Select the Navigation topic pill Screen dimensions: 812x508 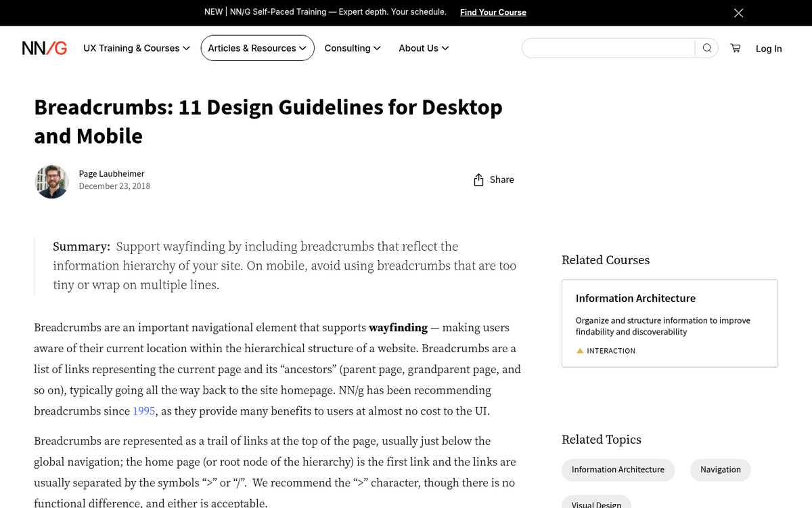720,469
